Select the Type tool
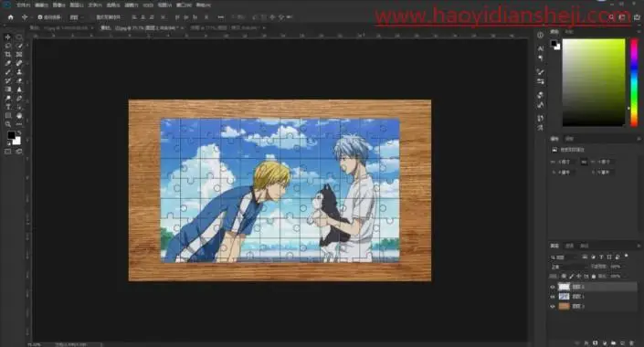644x347 pixels. click(8, 107)
